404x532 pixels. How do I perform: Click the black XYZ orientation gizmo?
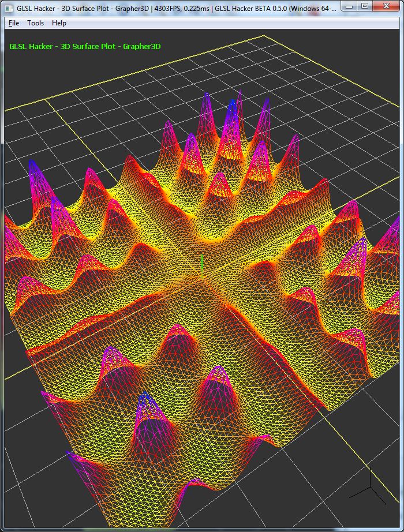pos(368,487)
